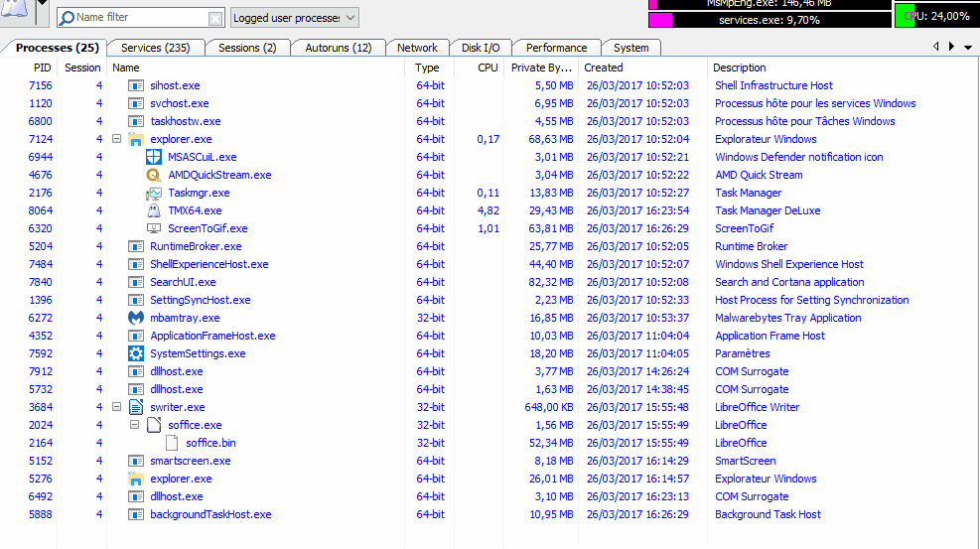
Task: Open the System tab
Action: 630,48
